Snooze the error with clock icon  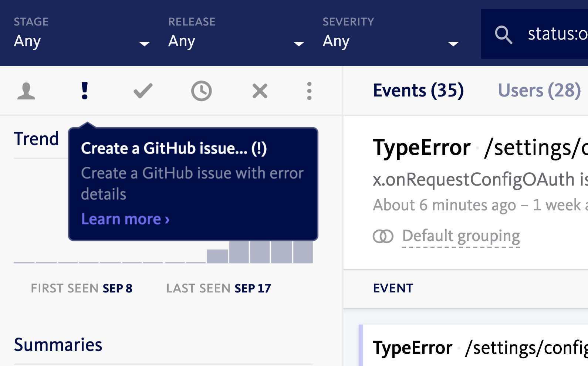201,91
